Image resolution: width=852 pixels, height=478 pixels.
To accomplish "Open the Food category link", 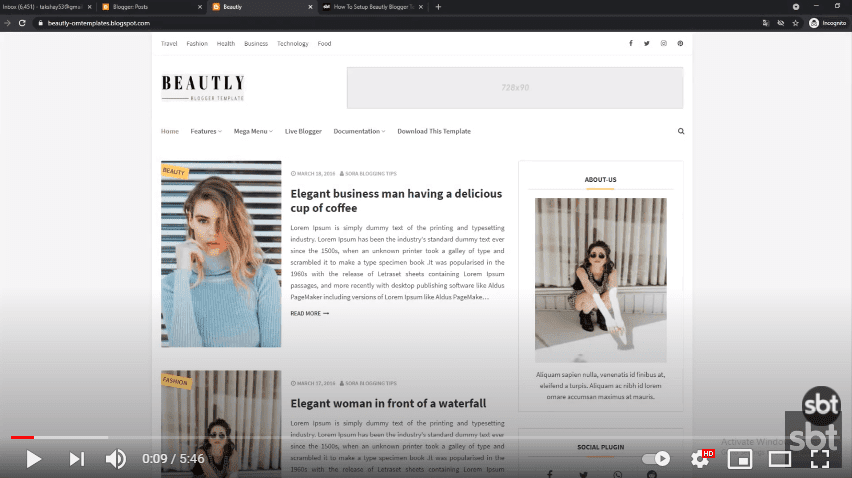I will 324,43.
